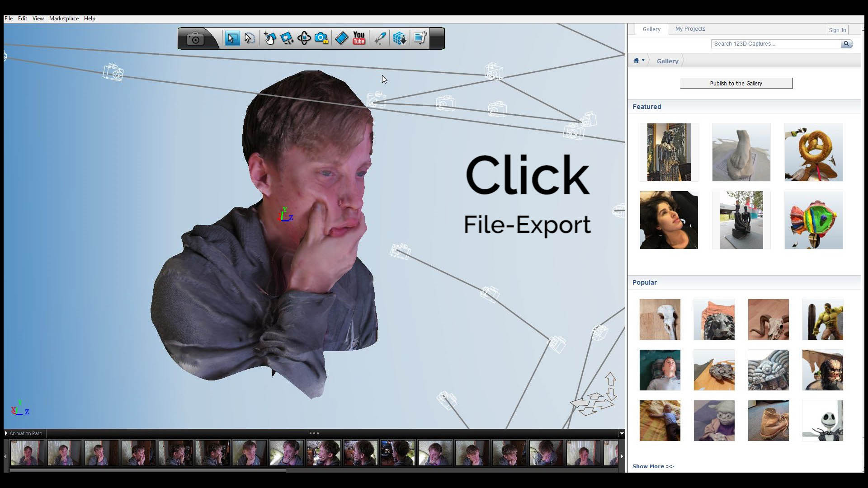Open the popular Hulk figure capture
Image resolution: width=868 pixels, height=488 pixels.
(x=822, y=319)
